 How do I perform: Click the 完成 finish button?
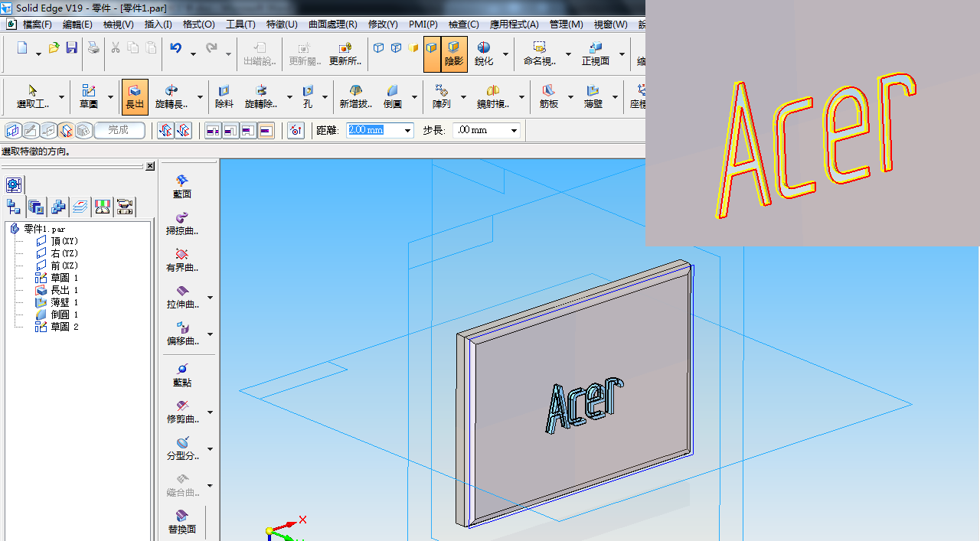[x=119, y=130]
